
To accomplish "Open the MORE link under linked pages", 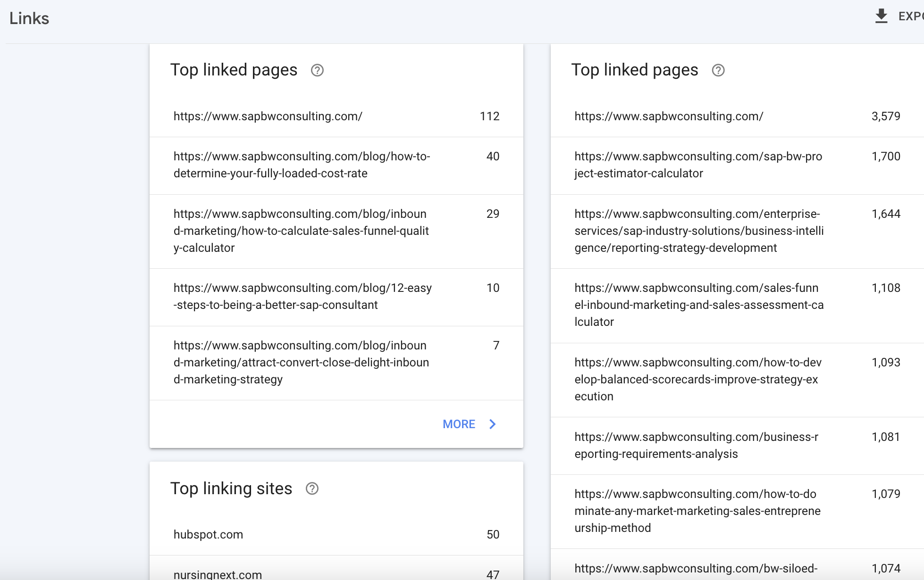I will pos(459,424).
